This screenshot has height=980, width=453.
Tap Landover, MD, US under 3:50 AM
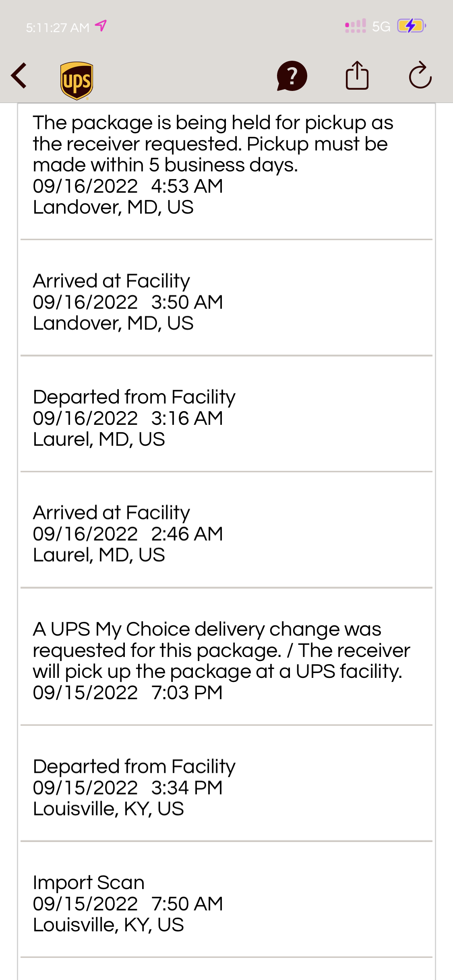click(x=113, y=323)
